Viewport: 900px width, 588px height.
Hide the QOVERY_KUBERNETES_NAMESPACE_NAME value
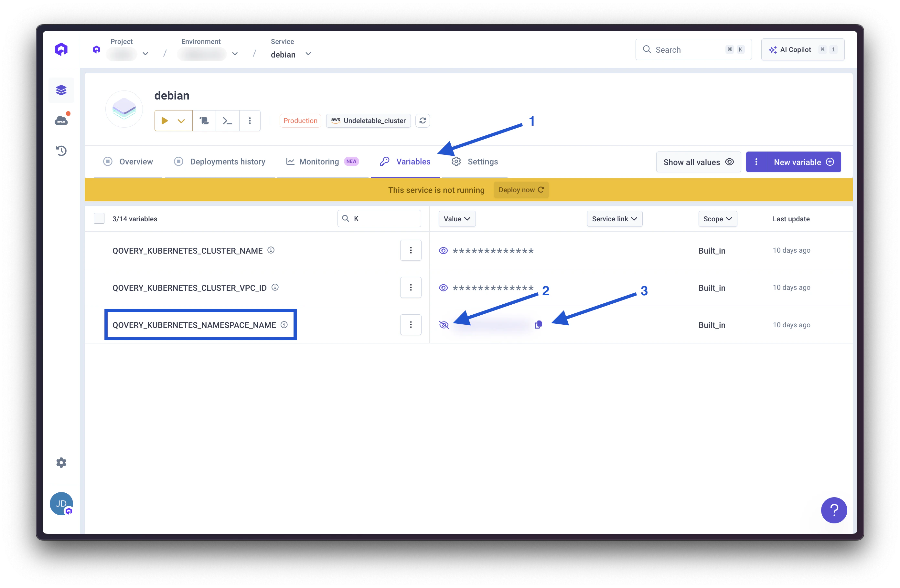pos(444,325)
